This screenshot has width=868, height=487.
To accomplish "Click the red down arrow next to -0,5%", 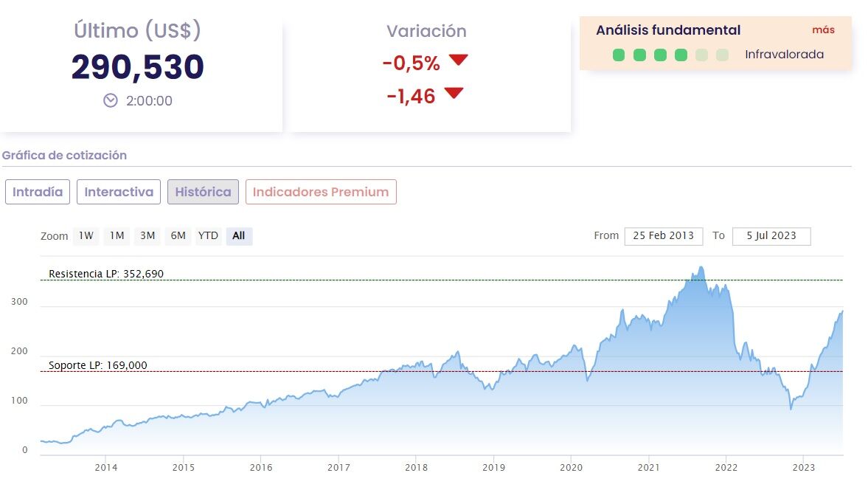I will coord(459,61).
